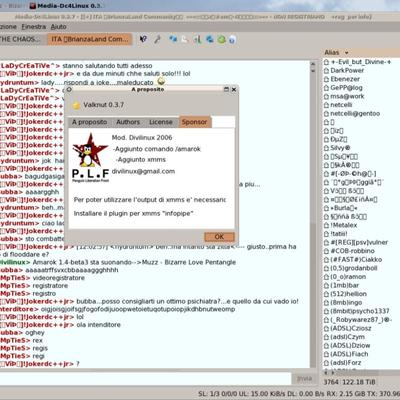Click the smiley emoticon in ydruntum's message

[161, 81]
